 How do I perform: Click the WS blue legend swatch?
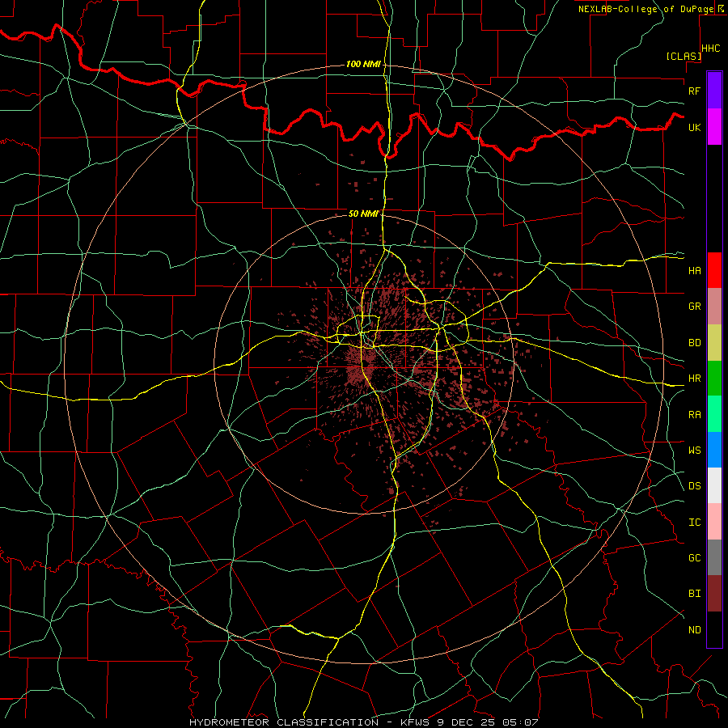coord(714,450)
